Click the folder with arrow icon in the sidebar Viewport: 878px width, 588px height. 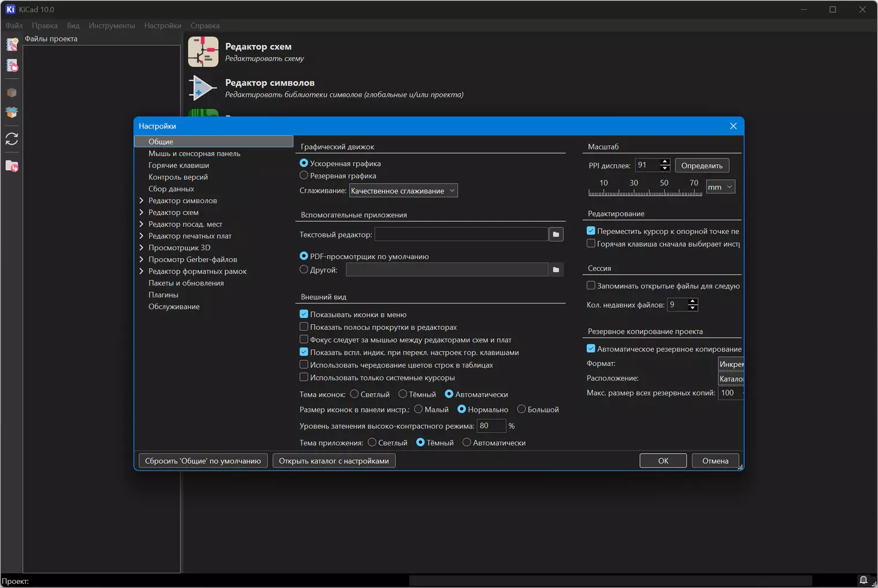pyautogui.click(x=12, y=166)
